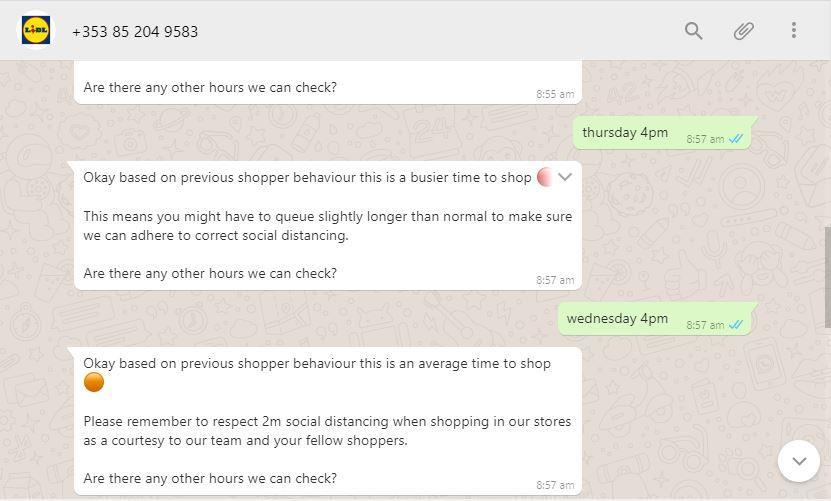Click the 'average time to shop' message text
This screenshot has width=831, height=501.
pyautogui.click(x=317, y=364)
